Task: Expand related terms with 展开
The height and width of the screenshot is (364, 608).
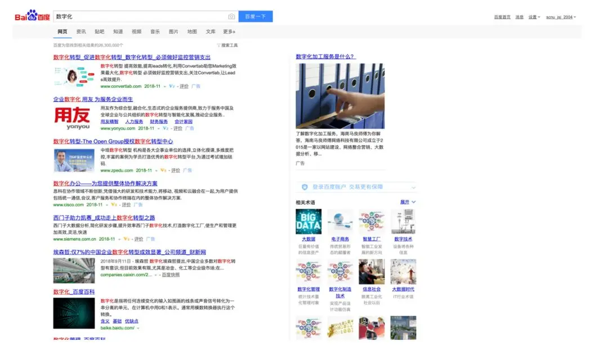Action: click(408, 203)
